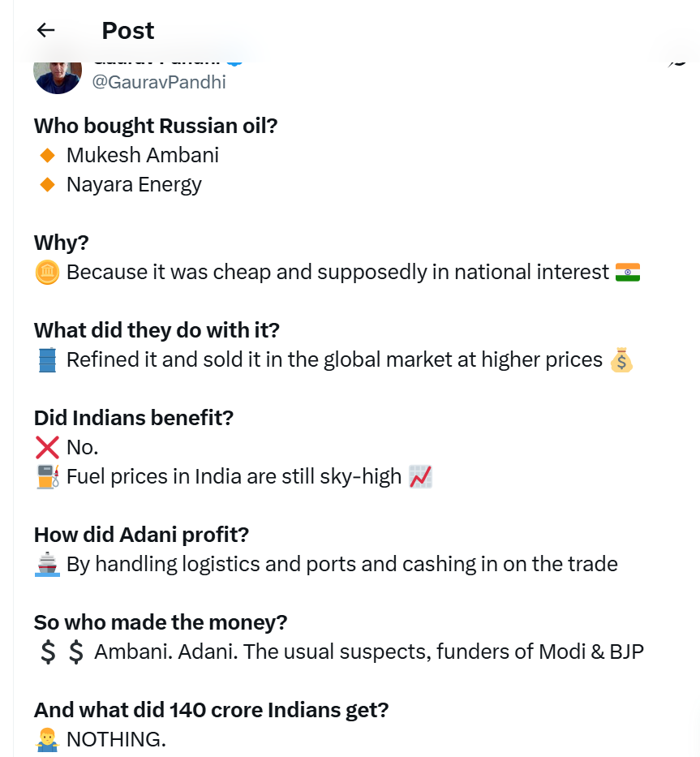The height and width of the screenshot is (757, 700).
Task: Click the cargo ship emoji
Action: (x=47, y=564)
